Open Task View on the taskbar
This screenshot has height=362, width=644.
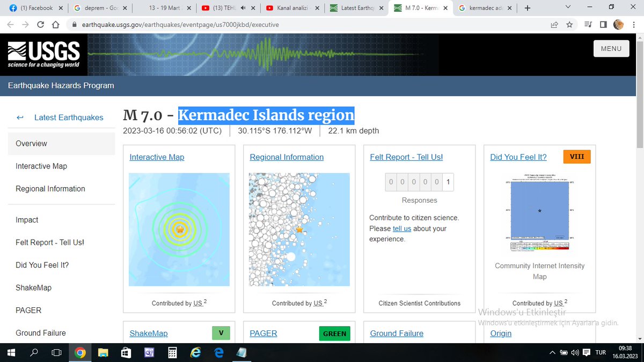(x=56, y=352)
